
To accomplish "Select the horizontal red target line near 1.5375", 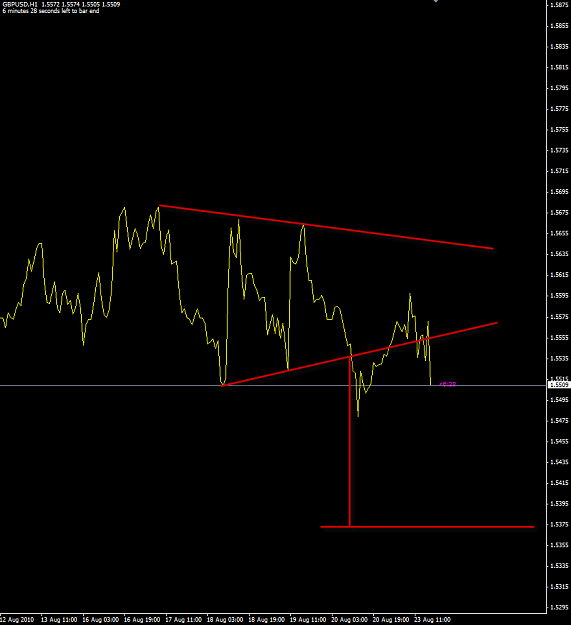I will coord(427,527).
